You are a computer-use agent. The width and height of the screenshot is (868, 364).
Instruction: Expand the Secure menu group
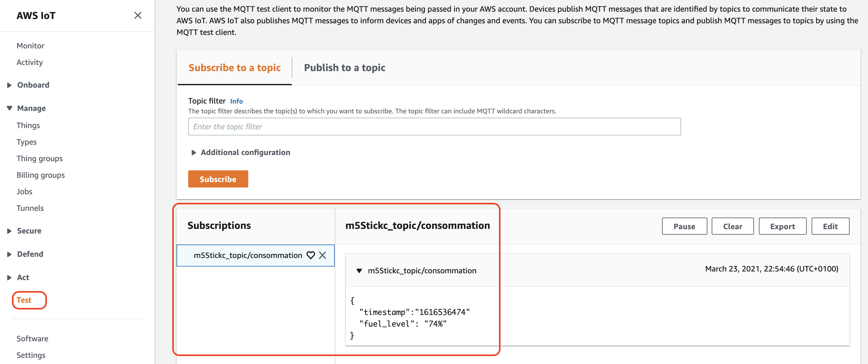(10, 231)
